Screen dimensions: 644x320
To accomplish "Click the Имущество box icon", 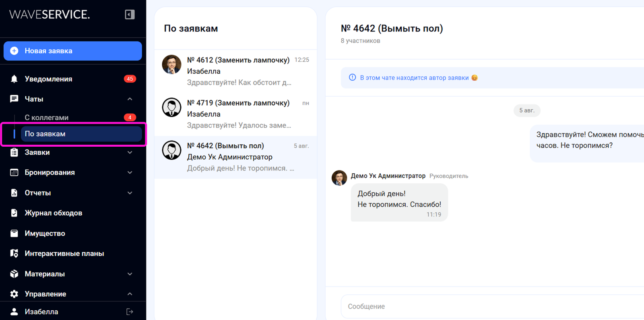I will click(x=14, y=233).
